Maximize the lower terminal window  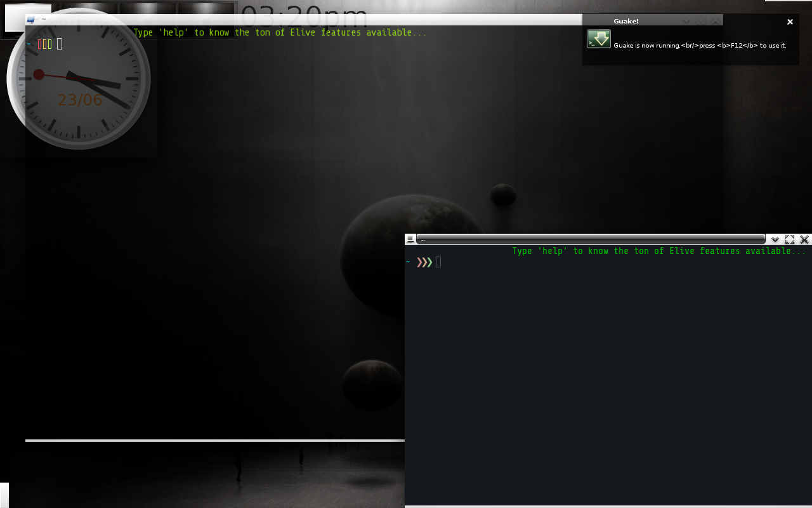point(790,239)
